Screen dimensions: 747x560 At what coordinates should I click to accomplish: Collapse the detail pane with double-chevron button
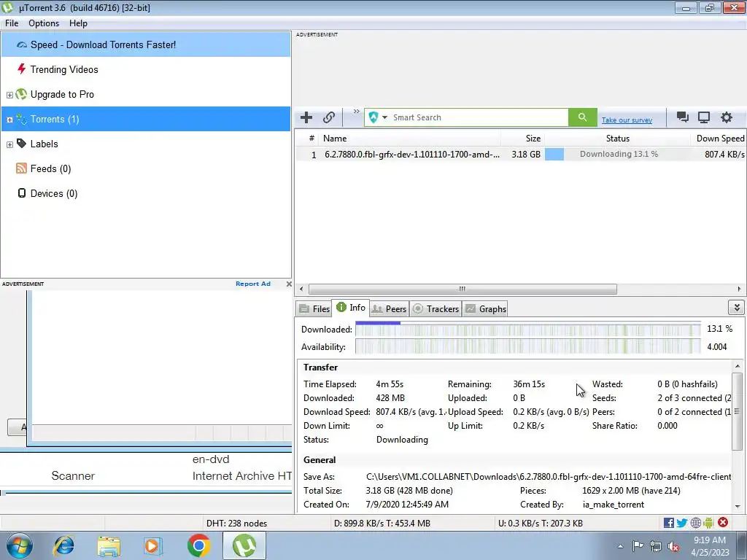(737, 308)
